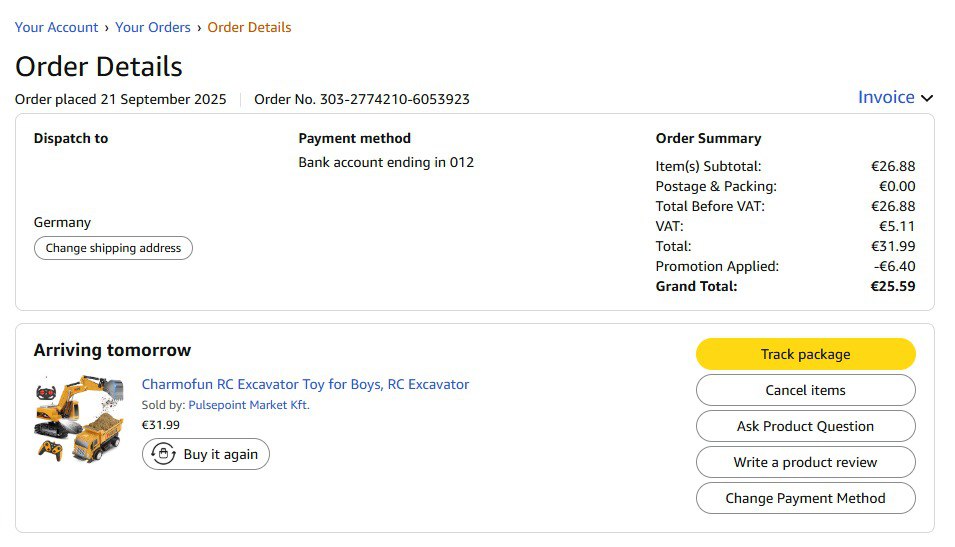Choose Write a product review
This screenshot has height=547, width=955.
tap(805, 462)
